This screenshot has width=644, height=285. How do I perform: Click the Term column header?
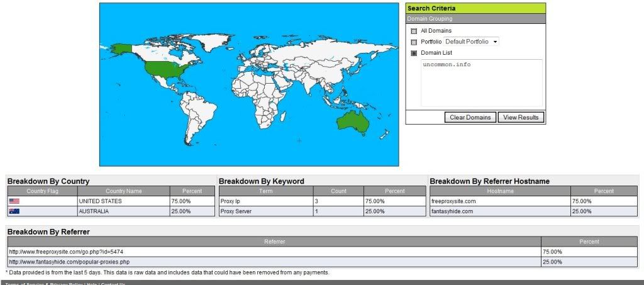265,191
